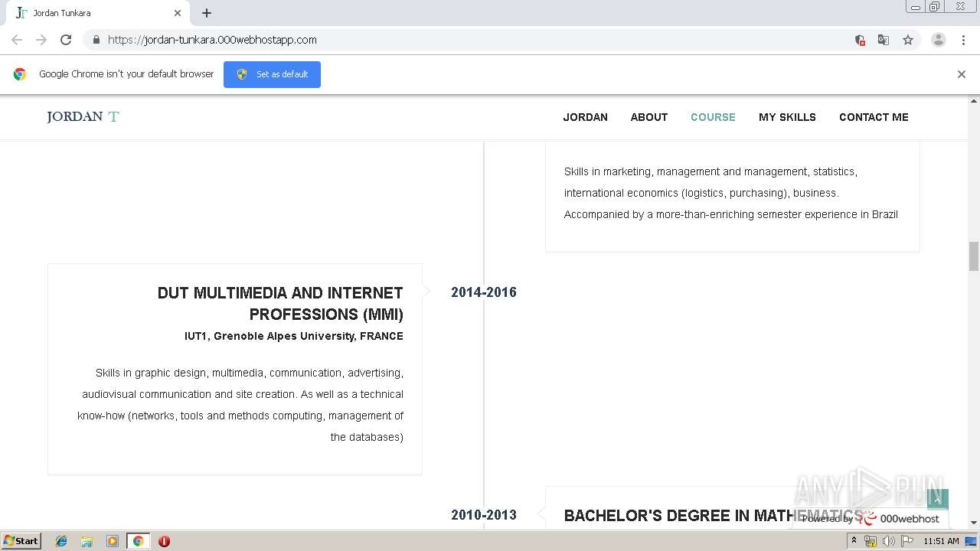The image size is (980, 551).
Task: Click the 11:51 AM system clock
Action: click(941, 541)
